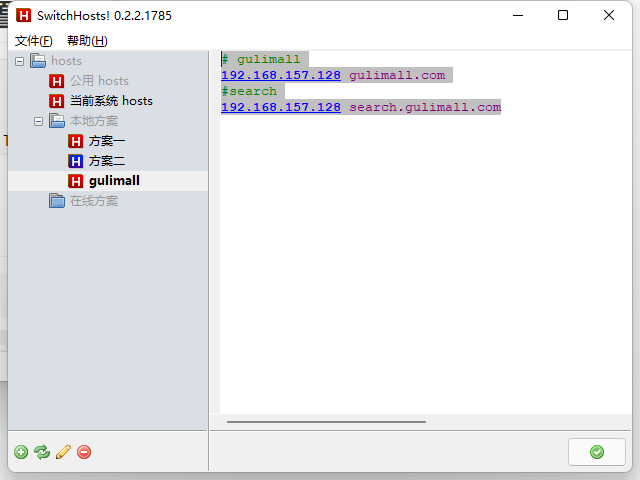Viewport: 640px width, 480px height.
Task: Click the '#search' comment line
Action: pos(249,91)
